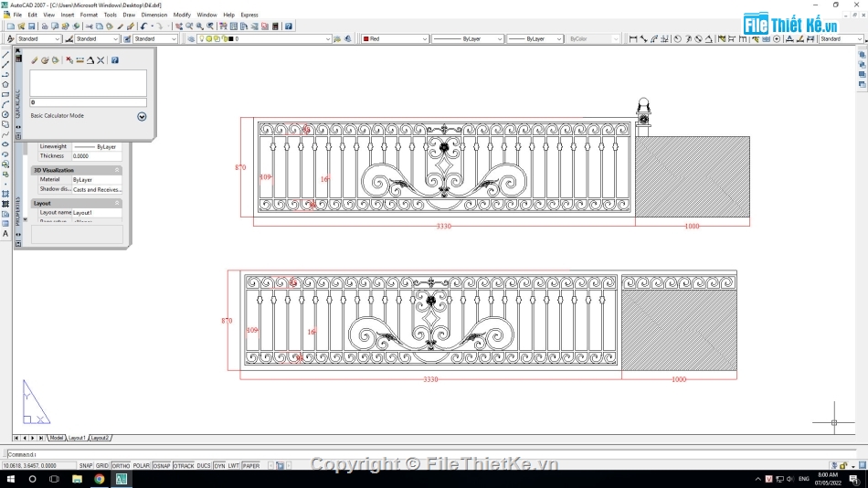Viewport: 868px width, 488px height.
Task: Click the Command line input
Action: coord(432,454)
